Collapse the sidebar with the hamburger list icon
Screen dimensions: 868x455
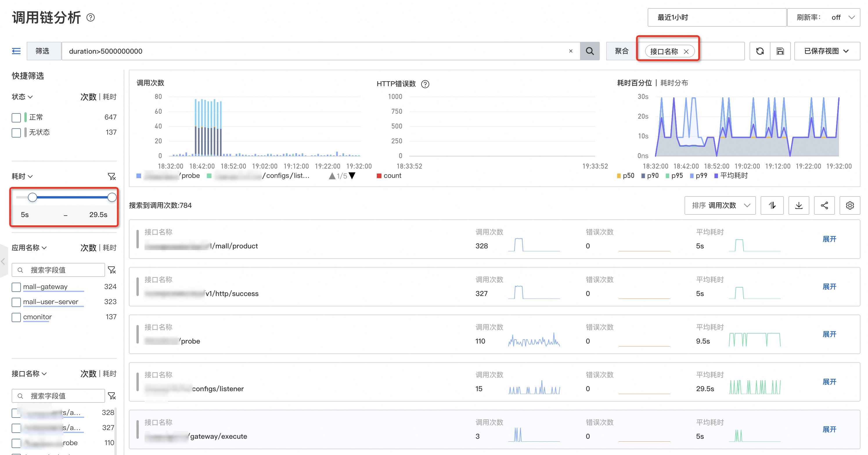[16, 51]
